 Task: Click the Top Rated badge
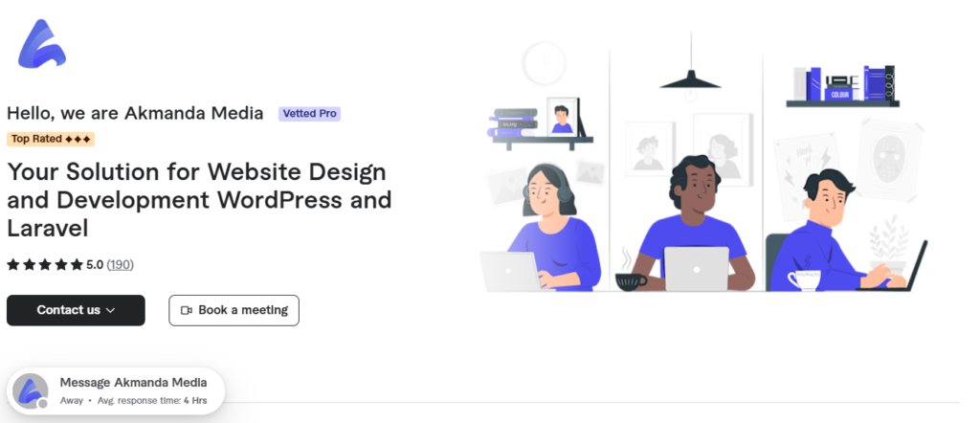point(51,139)
